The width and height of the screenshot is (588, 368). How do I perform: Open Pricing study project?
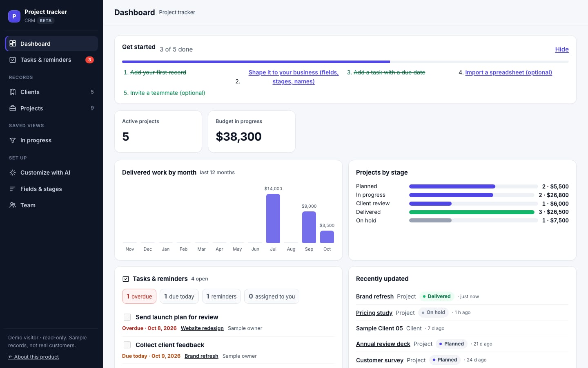(x=374, y=313)
